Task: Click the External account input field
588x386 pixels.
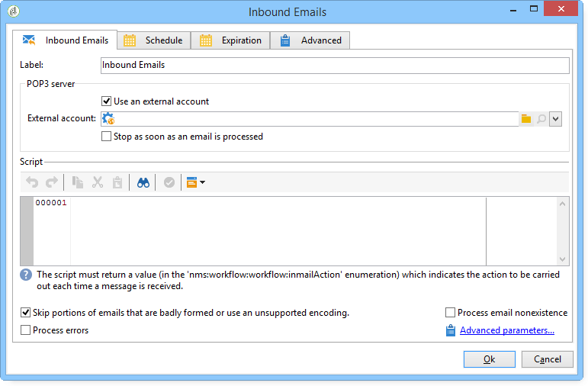Action: [310, 119]
